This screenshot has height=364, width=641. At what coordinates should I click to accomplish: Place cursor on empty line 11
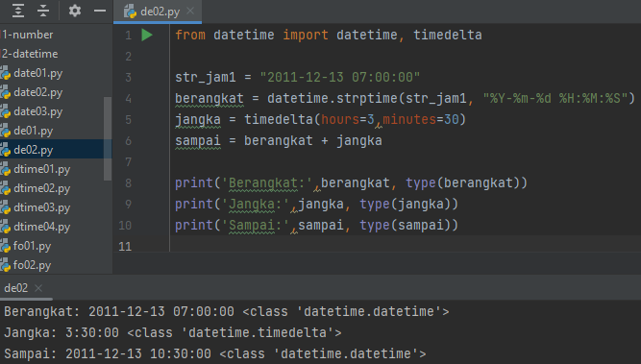[405, 246]
